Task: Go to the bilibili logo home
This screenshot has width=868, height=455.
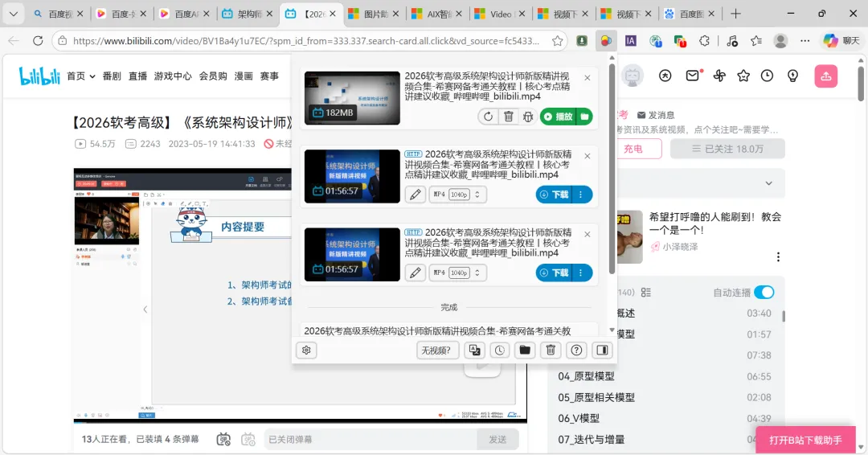Action: (39, 76)
